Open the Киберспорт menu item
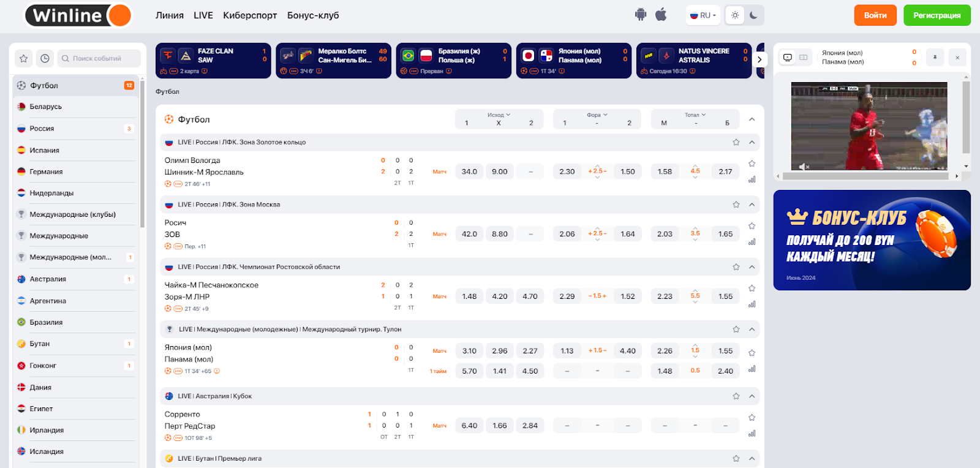The height and width of the screenshot is (468, 980). coord(250,15)
